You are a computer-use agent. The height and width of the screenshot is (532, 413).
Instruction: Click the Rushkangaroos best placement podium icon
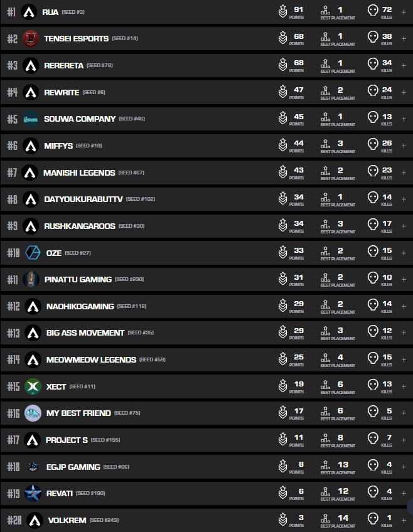point(325,226)
